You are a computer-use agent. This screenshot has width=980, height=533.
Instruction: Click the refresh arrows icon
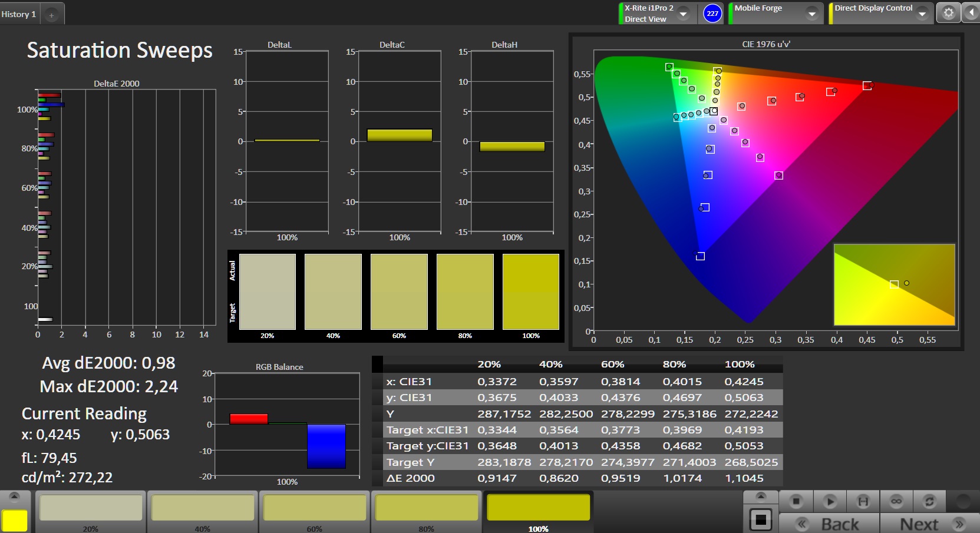coord(929,501)
